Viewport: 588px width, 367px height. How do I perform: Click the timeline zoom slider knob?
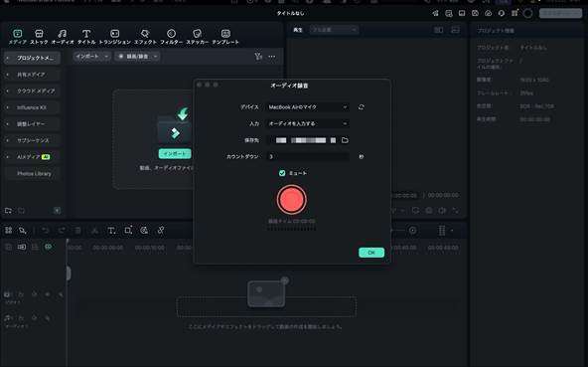coord(412,231)
